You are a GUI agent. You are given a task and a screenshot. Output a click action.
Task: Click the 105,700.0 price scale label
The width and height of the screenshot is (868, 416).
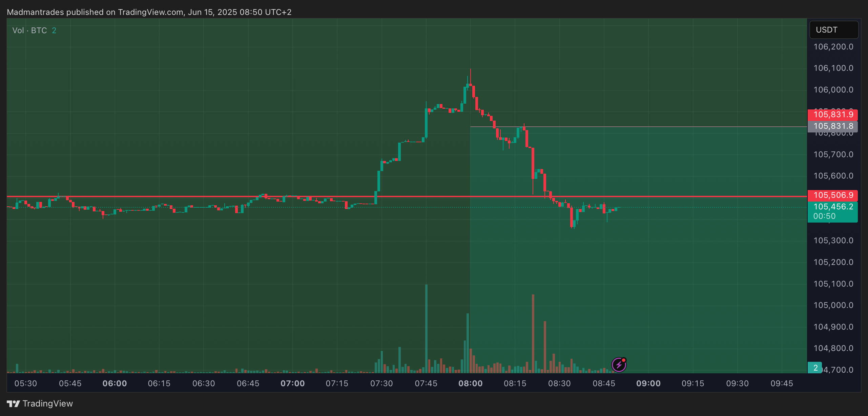[x=833, y=154]
